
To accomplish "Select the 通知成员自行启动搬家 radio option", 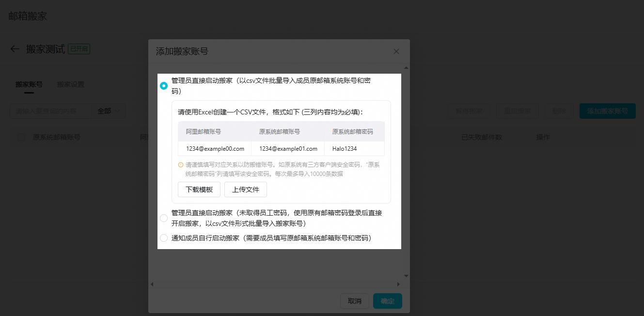I will [164, 238].
